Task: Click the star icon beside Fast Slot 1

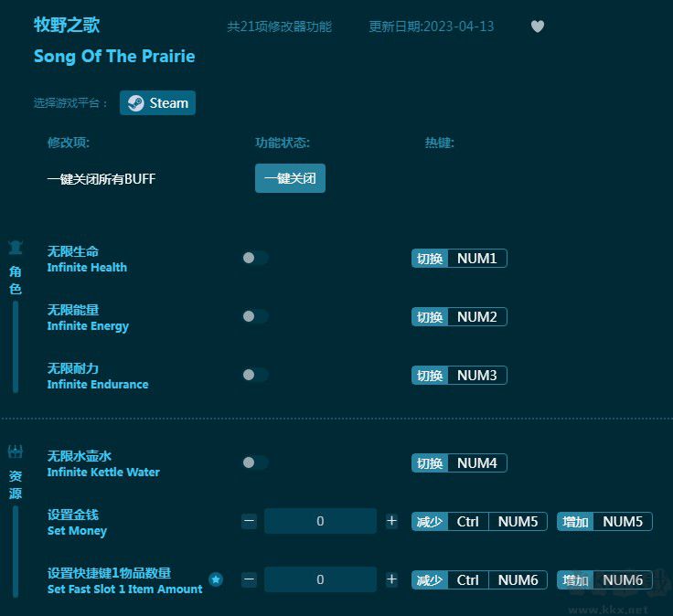Action: coord(216,579)
